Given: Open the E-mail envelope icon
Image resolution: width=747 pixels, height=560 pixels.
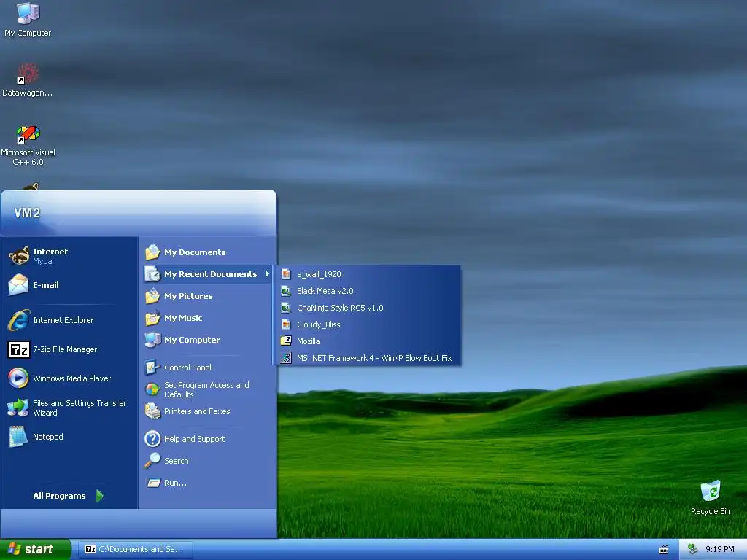Looking at the screenshot, I should pos(18,285).
